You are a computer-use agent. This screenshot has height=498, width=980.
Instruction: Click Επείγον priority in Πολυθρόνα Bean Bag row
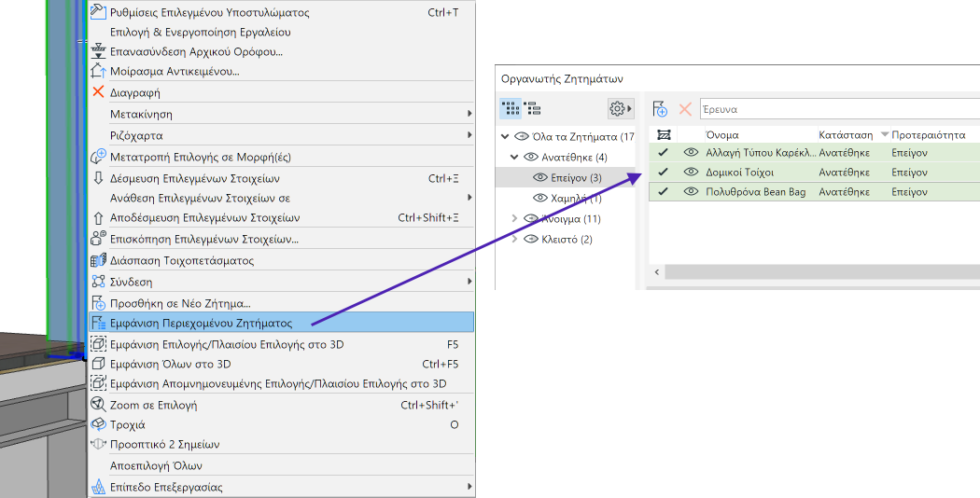click(x=909, y=192)
